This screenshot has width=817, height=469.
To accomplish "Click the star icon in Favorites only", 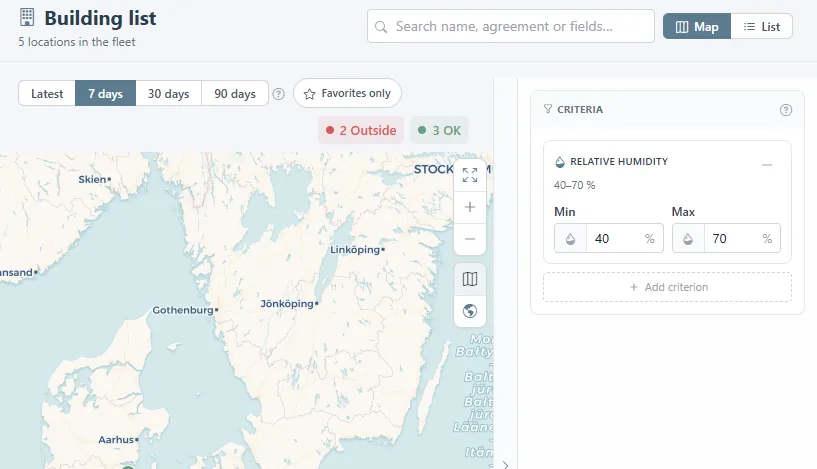I will pyautogui.click(x=310, y=94).
